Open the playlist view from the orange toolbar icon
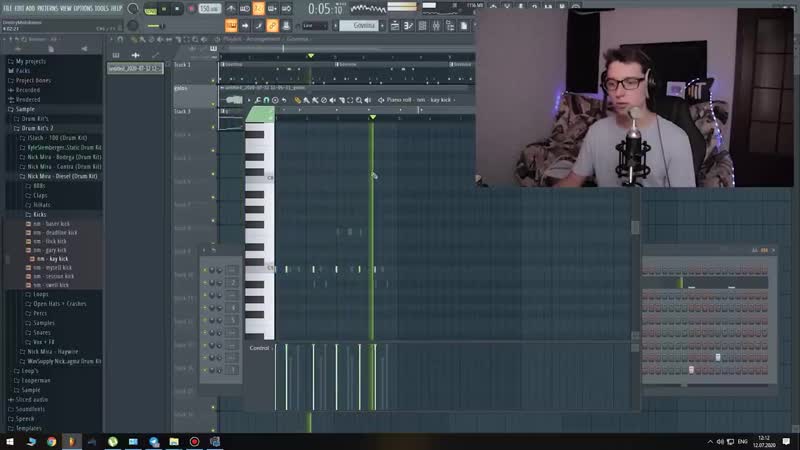The image size is (800, 450). point(231,26)
